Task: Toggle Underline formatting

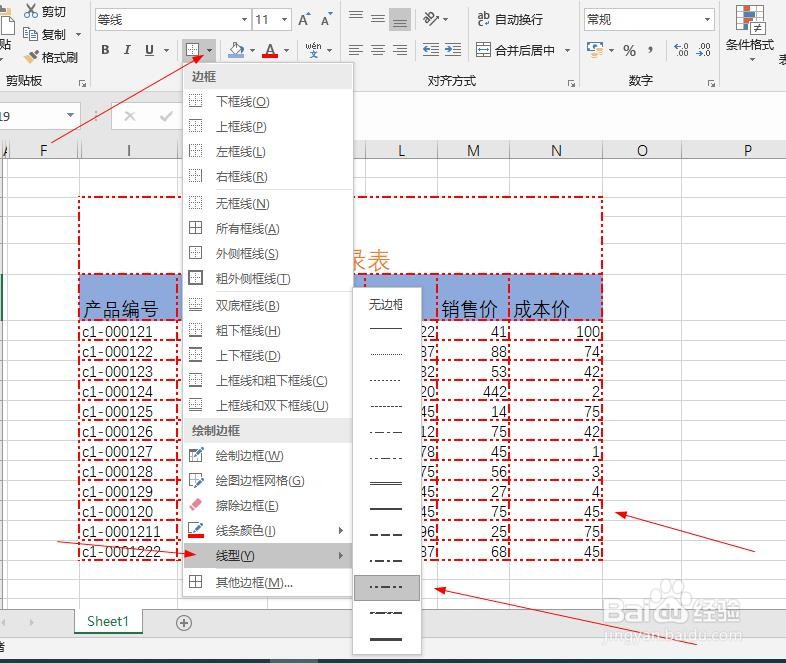Action: point(149,50)
